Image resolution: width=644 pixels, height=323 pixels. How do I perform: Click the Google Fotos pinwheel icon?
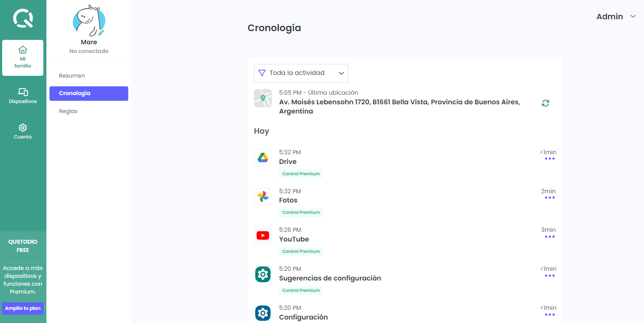pos(263,197)
